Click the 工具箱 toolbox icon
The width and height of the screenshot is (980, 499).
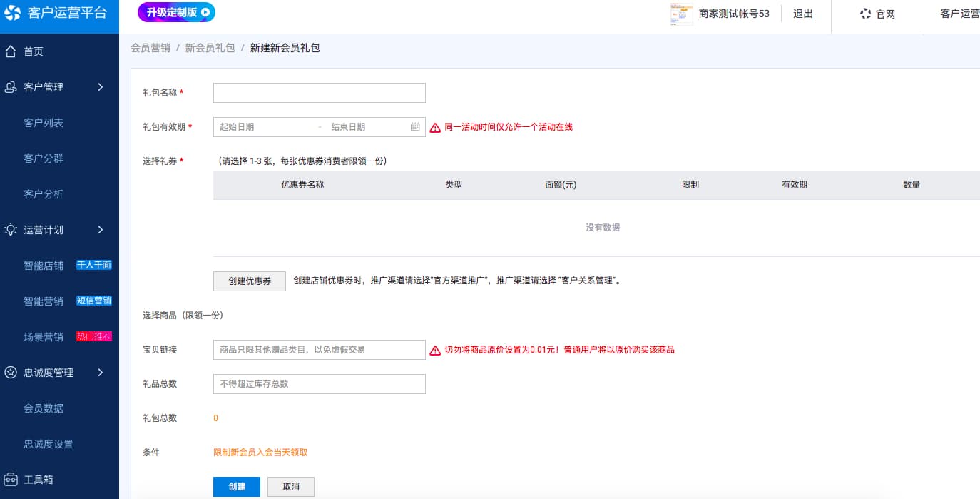point(11,480)
